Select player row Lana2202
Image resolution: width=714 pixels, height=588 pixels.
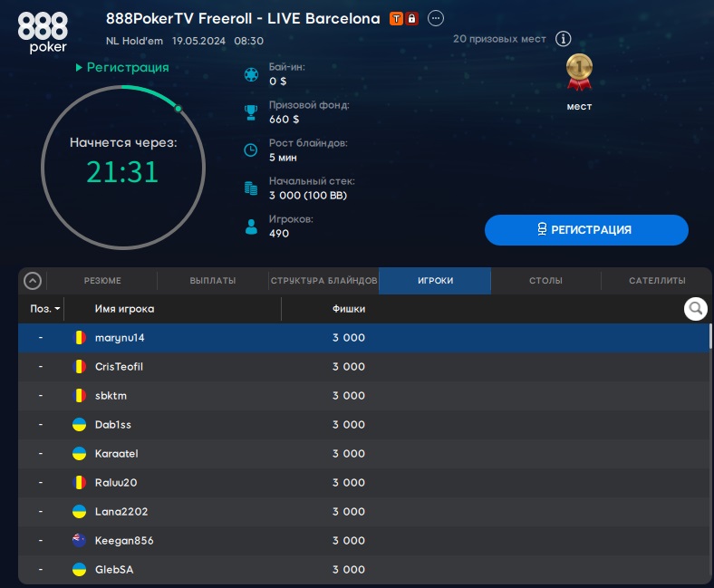363,512
